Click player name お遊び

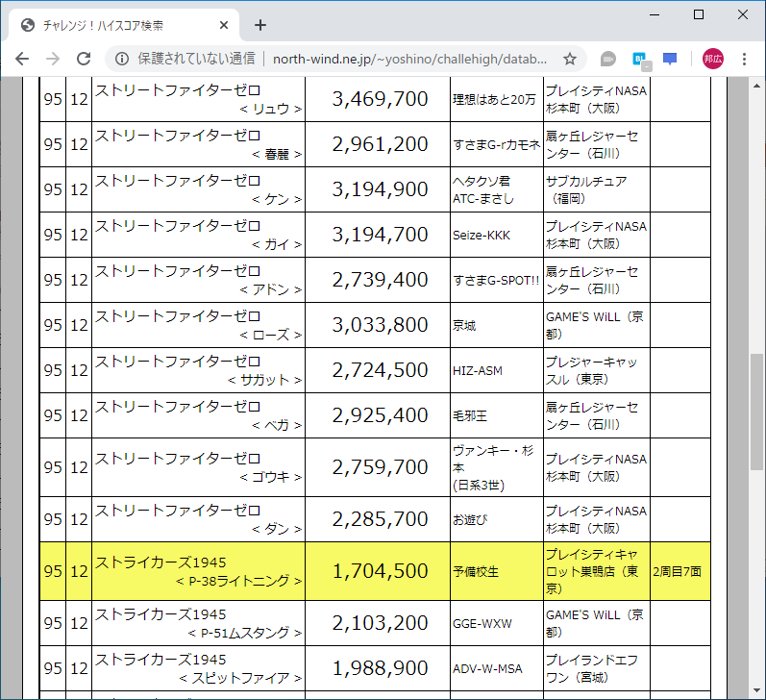(469, 519)
